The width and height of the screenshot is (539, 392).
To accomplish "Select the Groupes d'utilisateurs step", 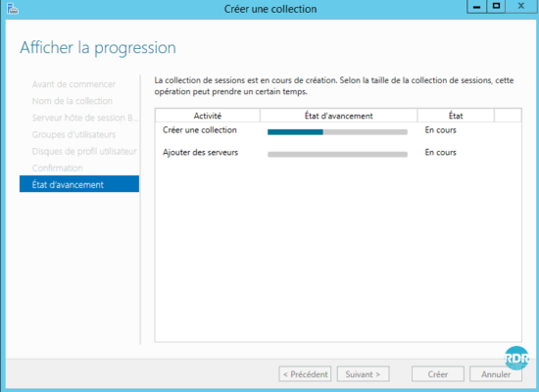I will tap(73, 135).
